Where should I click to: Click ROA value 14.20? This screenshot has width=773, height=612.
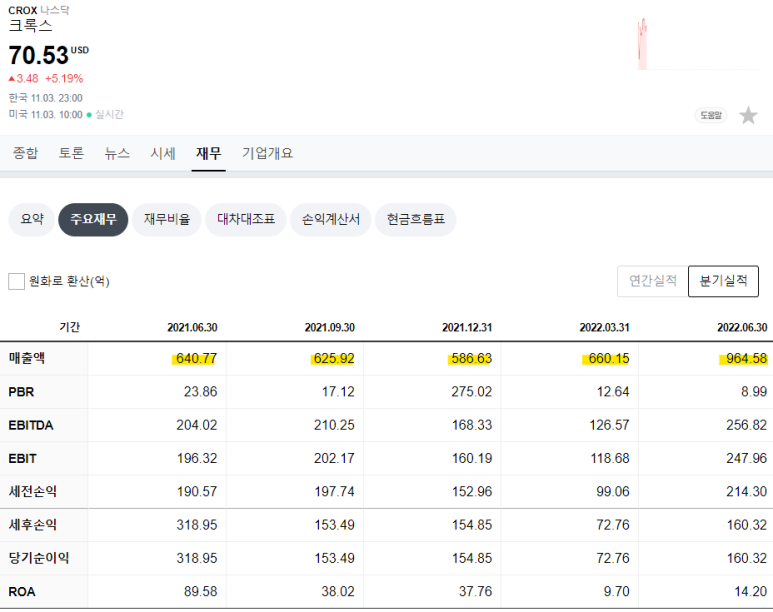pyautogui.click(x=751, y=591)
